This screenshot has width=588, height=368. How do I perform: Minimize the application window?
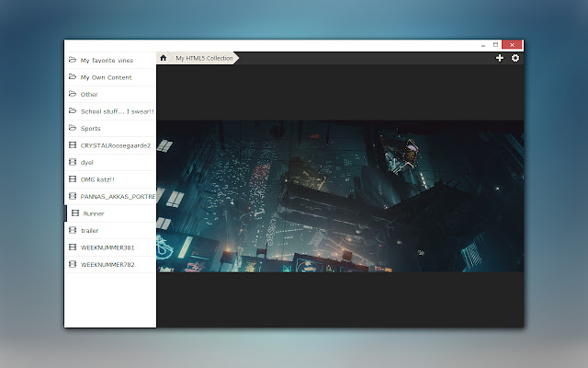click(483, 45)
